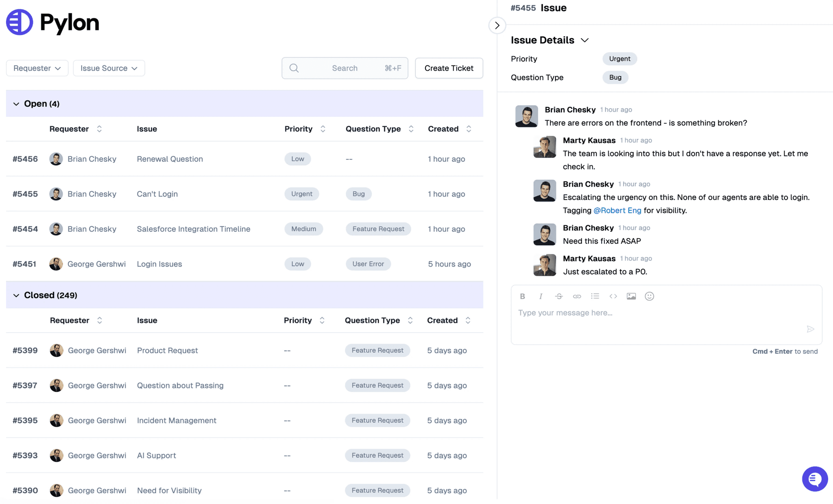
Task: Toggle bold formatting in message editor
Action: point(522,296)
